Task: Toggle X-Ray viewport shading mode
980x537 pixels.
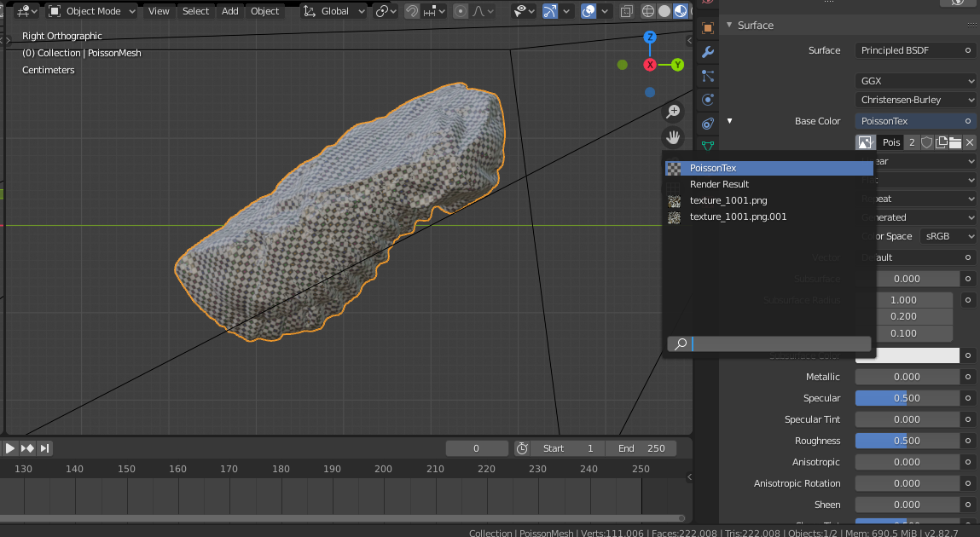Action: [x=627, y=11]
